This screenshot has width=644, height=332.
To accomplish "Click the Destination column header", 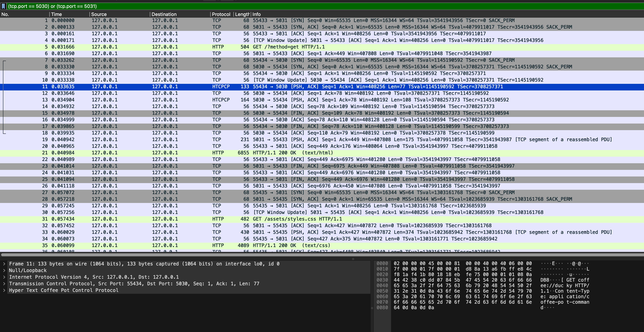I will click(x=164, y=15).
